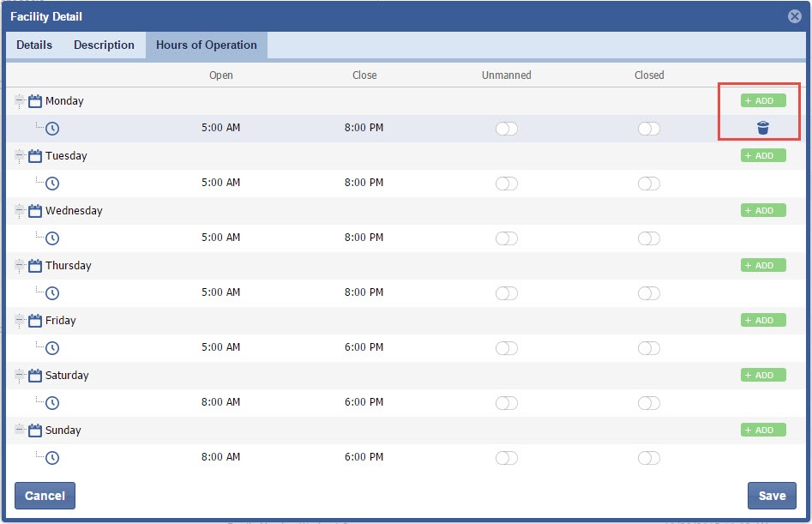
Task: Open the Description tab
Action: pos(104,45)
